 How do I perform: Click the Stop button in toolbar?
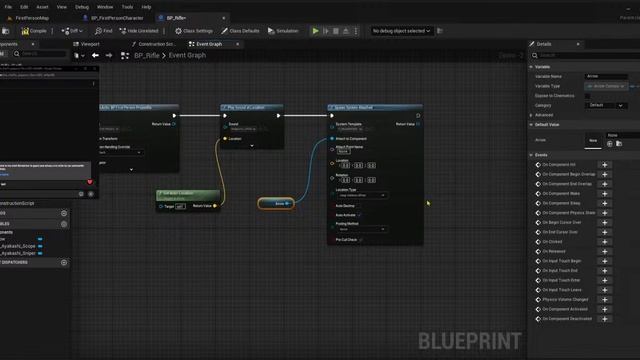(336, 31)
